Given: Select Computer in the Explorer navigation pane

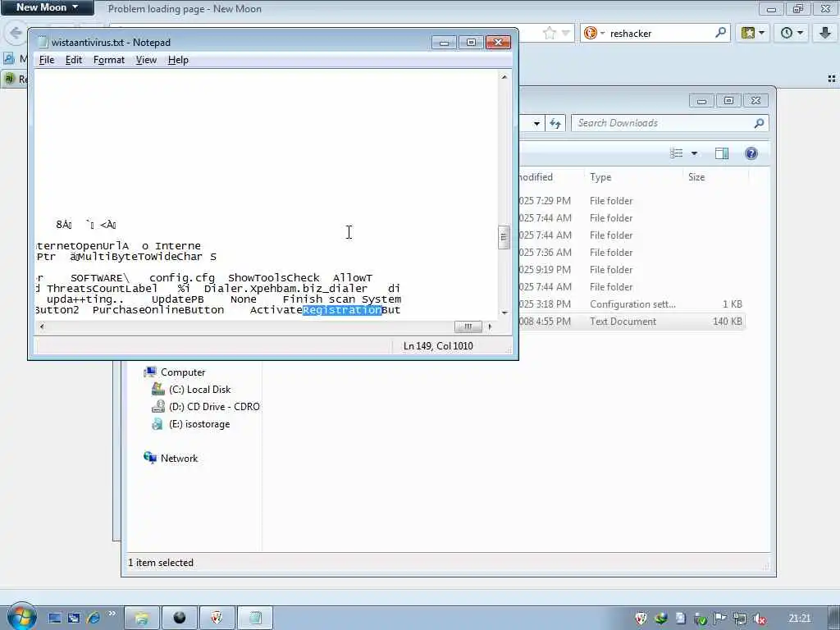Looking at the screenshot, I should (183, 372).
